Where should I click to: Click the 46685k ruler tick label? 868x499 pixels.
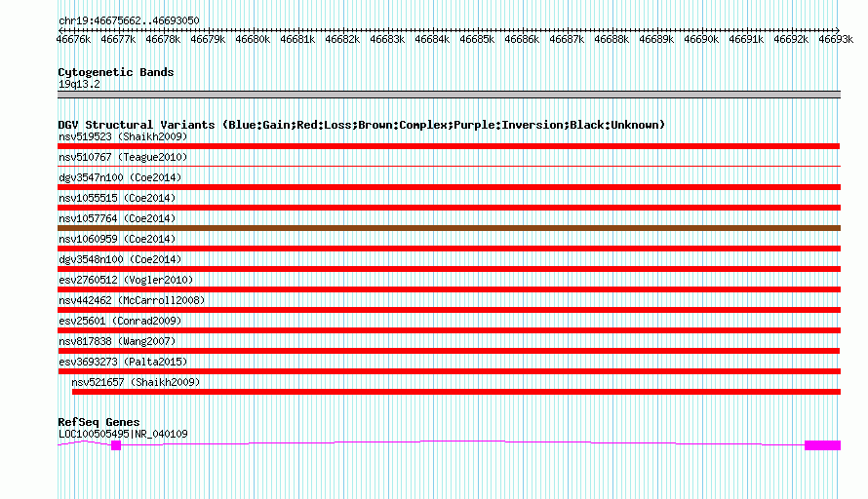(x=477, y=40)
